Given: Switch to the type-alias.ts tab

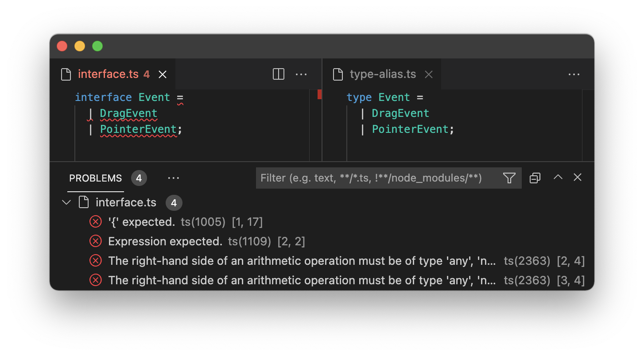Looking at the screenshot, I should [x=382, y=74].
